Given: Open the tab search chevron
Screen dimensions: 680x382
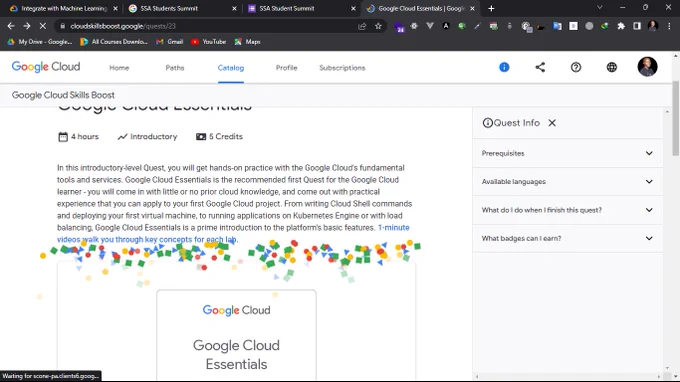Looking at the screenshot, I should 599,7.
